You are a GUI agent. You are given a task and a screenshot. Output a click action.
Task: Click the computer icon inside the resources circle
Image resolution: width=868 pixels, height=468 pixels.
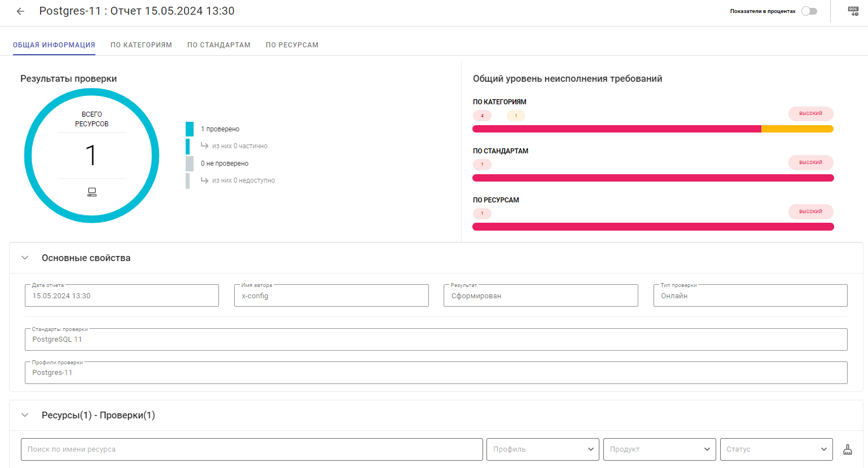coord(92,192)
